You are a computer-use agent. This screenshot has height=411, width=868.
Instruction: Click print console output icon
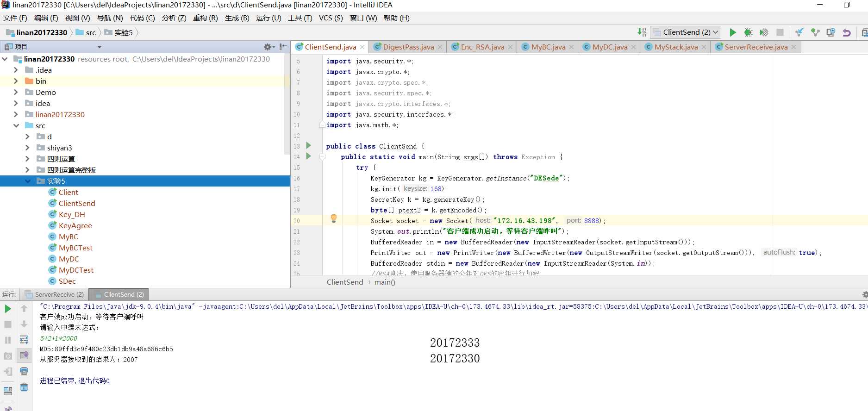point(24,371)
